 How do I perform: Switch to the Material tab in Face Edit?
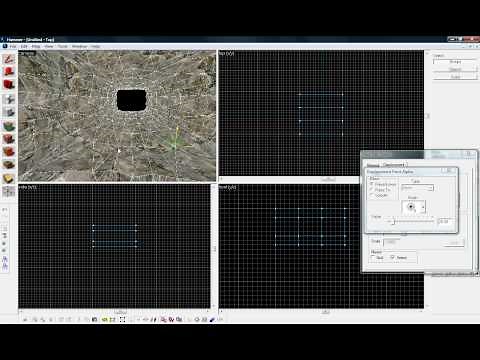coord(373,165)
